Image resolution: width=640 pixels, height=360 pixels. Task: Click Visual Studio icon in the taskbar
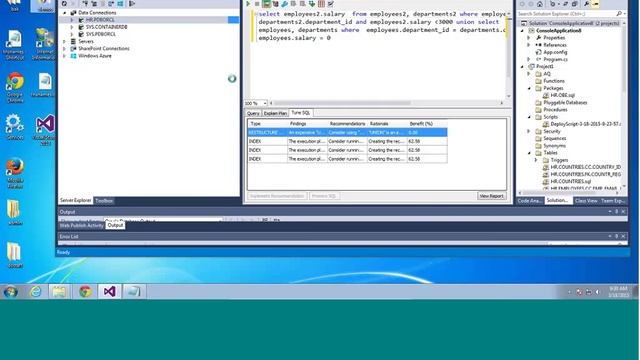109,291
